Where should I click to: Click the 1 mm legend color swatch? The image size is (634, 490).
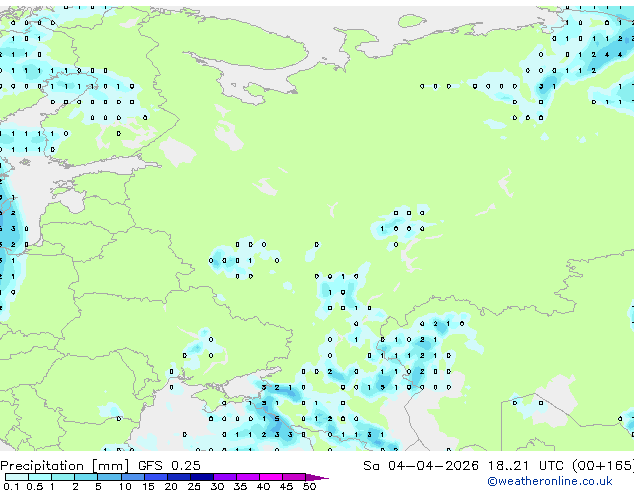pos(63,477)
